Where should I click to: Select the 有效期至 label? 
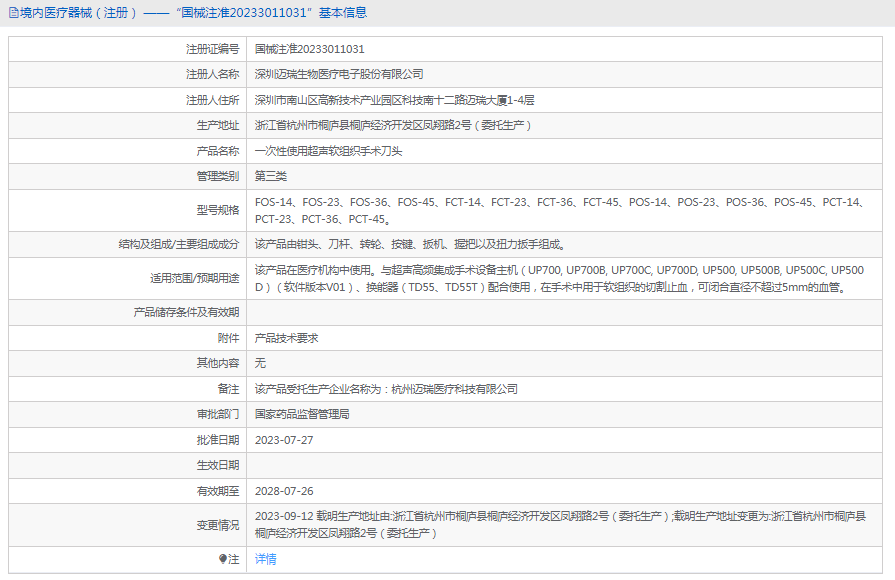218,492
